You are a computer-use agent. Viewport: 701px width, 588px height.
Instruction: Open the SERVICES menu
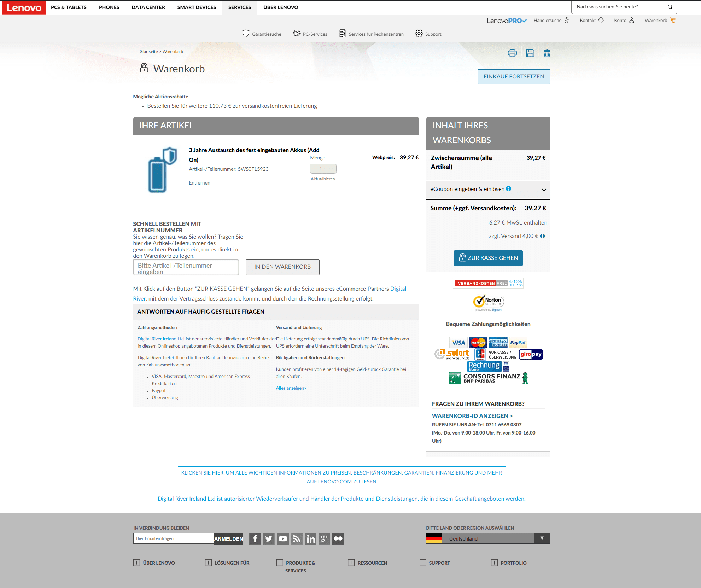(240, 7)
